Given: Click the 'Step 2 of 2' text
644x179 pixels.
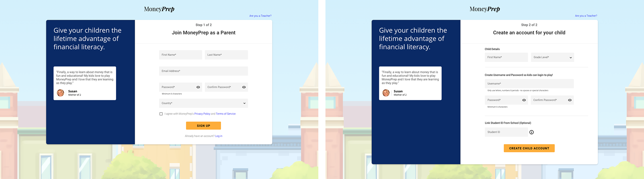Looking at the screenshot, I should tap(529, 25).
